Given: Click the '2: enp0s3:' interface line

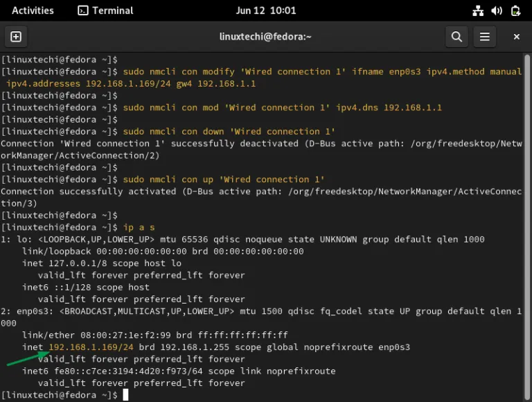Looking at the screenshot, I should (x=261, y=317).
